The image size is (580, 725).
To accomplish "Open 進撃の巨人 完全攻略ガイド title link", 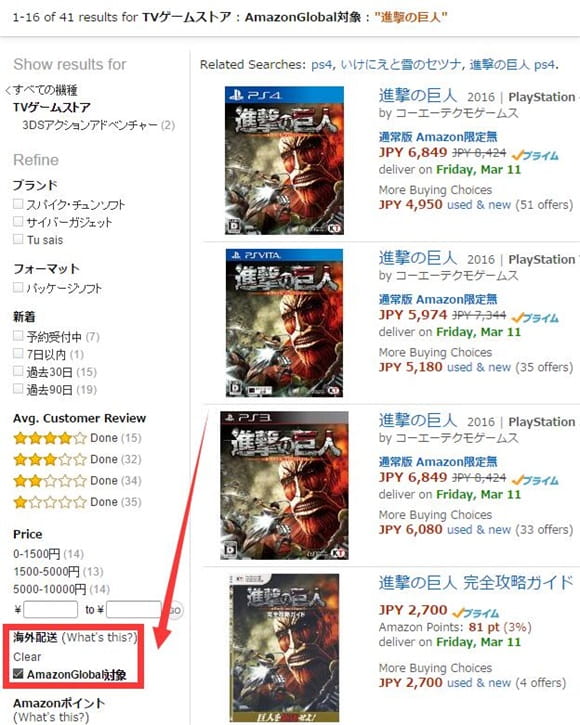I will [x=476, y=583].
